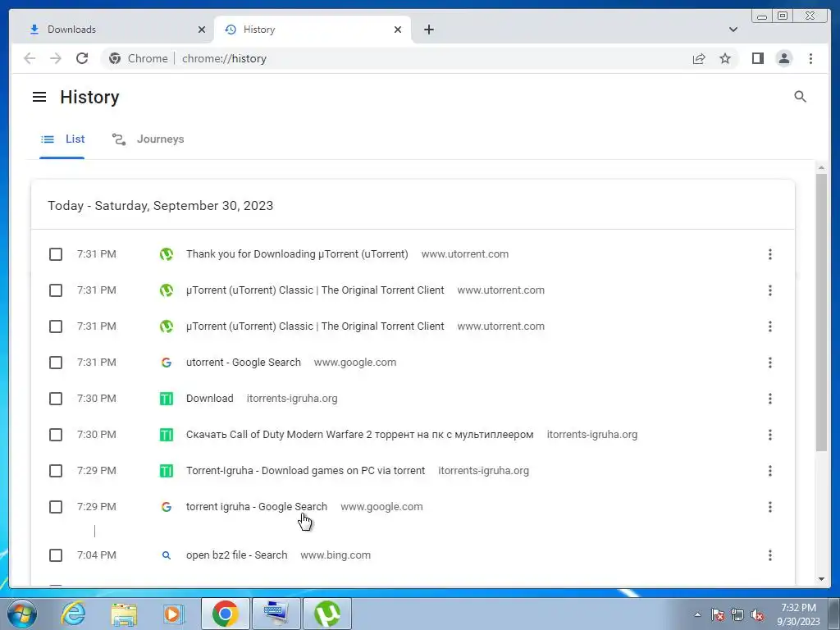Open 'Thank you for Downloading µTorrent' link
The width and height of the screenshot is (840, 630).
pos(297,254)
